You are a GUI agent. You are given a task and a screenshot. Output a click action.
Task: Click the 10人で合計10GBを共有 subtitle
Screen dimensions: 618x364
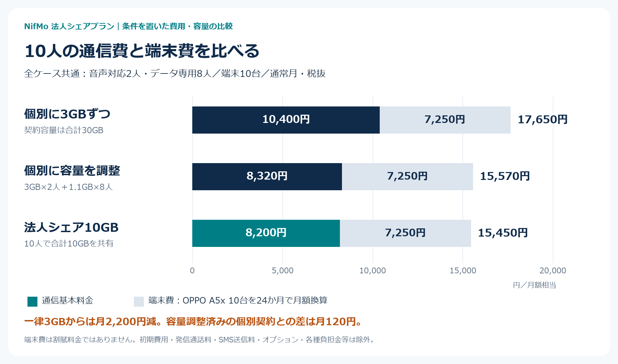click(x=69, y=243)
